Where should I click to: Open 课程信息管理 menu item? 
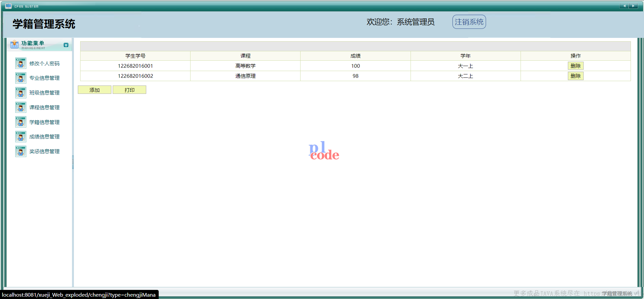pos(44,108)
